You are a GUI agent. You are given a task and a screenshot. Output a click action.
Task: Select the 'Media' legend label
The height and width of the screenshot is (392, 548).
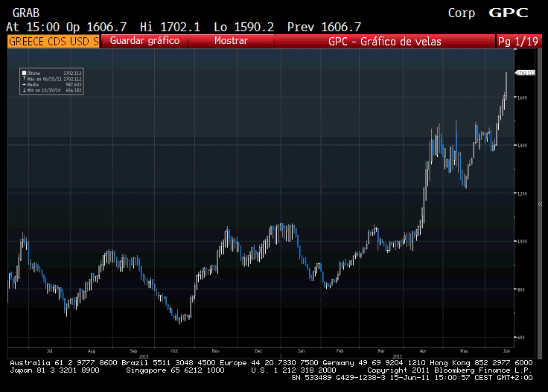pyautogui.click(x=33, y=85)
